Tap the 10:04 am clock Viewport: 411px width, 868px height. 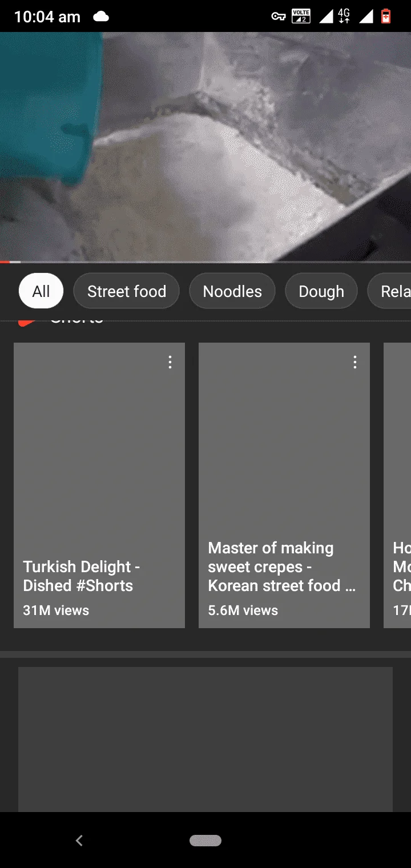coord(47,17)
